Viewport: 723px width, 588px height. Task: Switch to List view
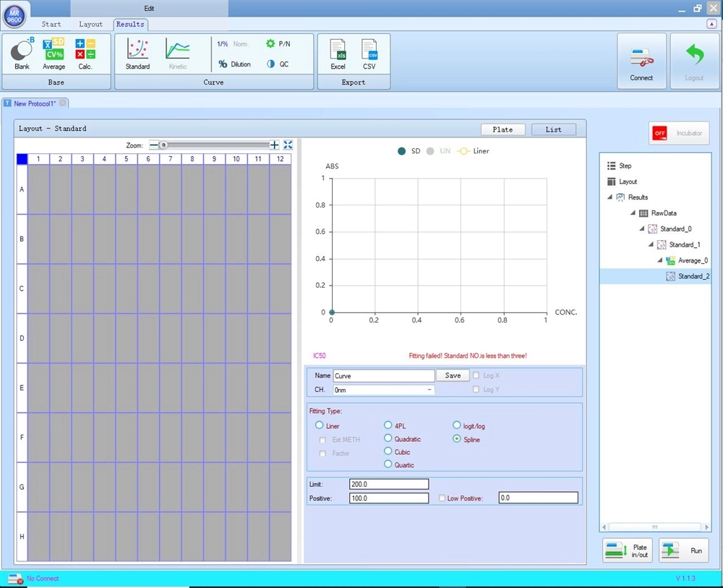point(553,129)
